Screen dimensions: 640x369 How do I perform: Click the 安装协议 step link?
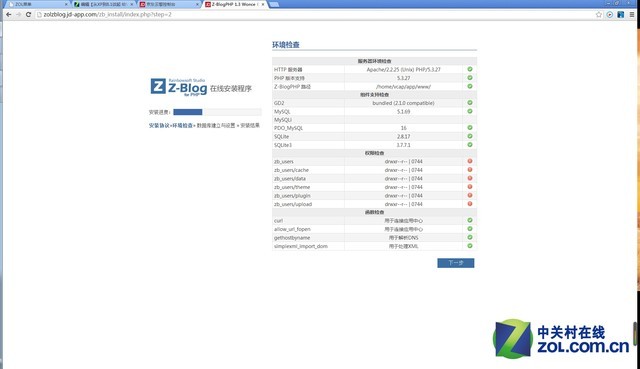[x=159, y=125]
